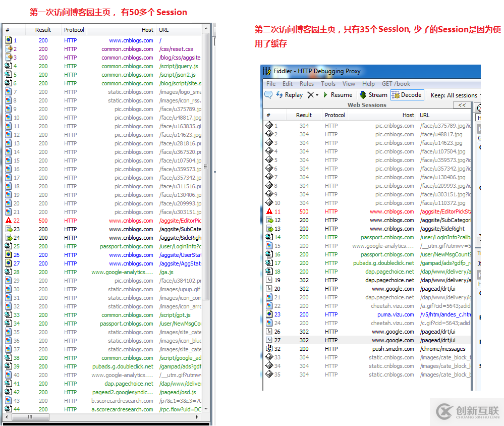Click URL /user/NewMsgCount in Fiddler window
Image resolution: width=504 pixels, height=426 pixels.
pos(445,254)
